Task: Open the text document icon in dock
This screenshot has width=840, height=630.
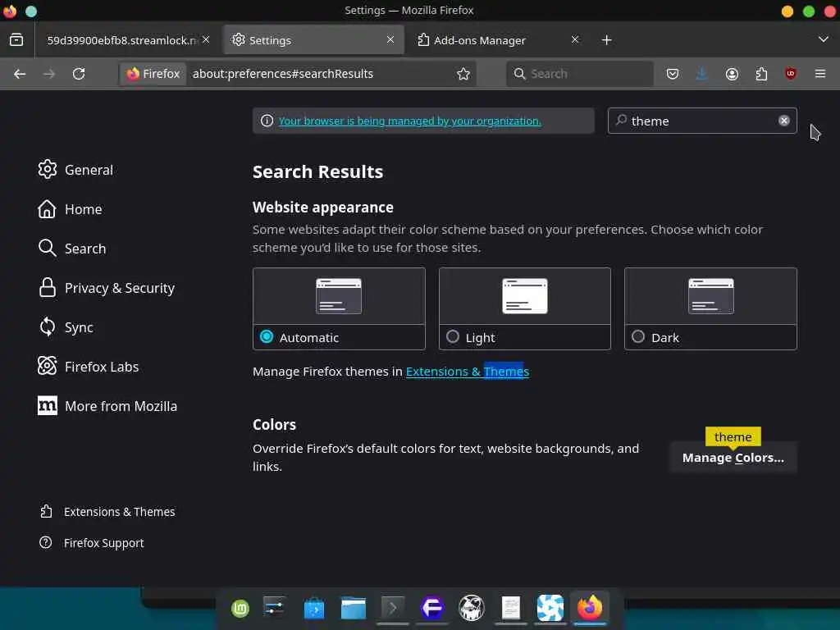Action: 510,608
